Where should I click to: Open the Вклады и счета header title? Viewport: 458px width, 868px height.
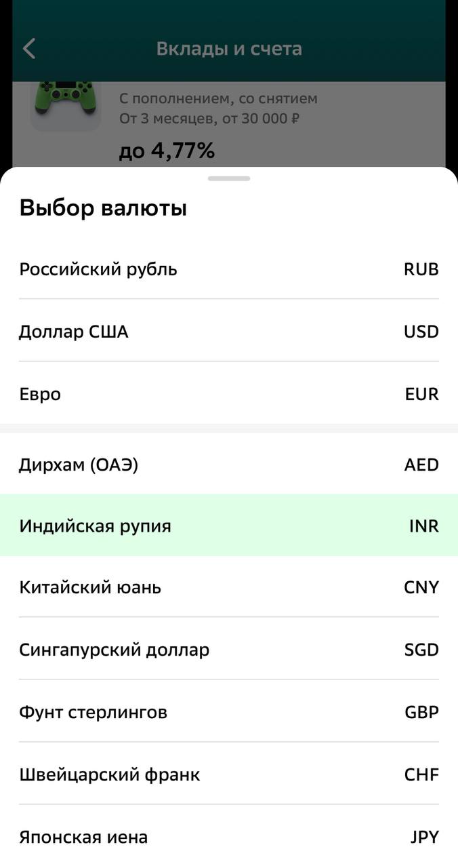229,49
